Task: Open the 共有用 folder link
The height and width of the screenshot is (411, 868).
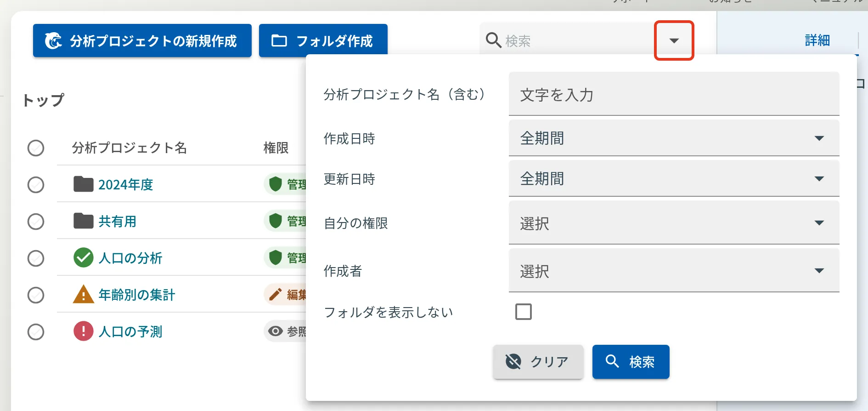Action: (x=118, y=222)
